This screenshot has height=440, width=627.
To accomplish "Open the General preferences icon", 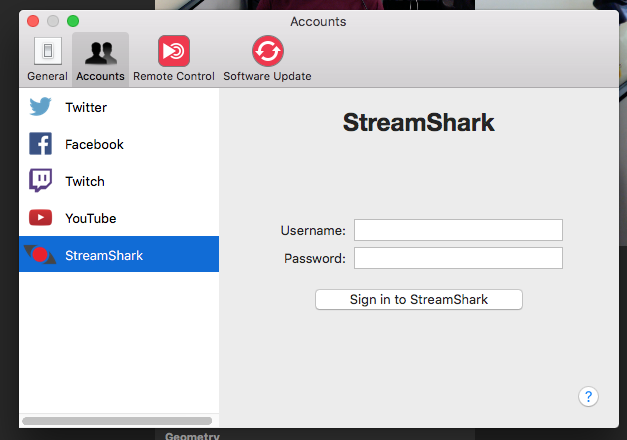I will click(48, 51).
